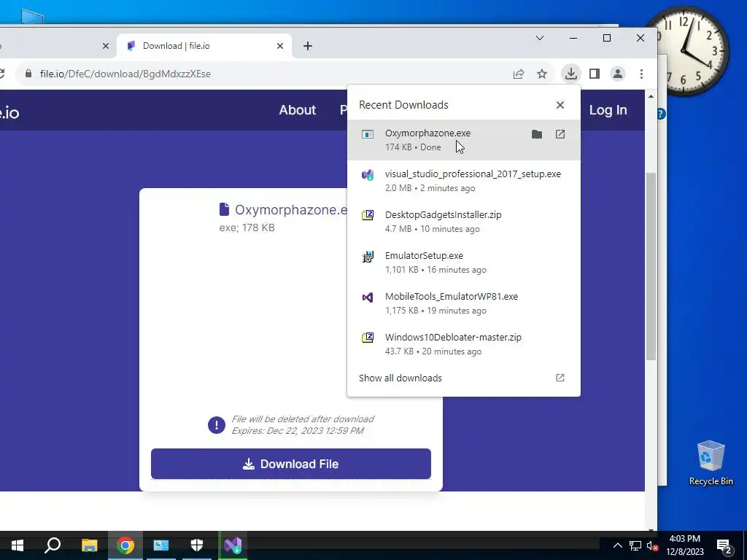
Task: Click the DesktopGadgetsInstaller zip file icon
Action: tap(368, 215)
